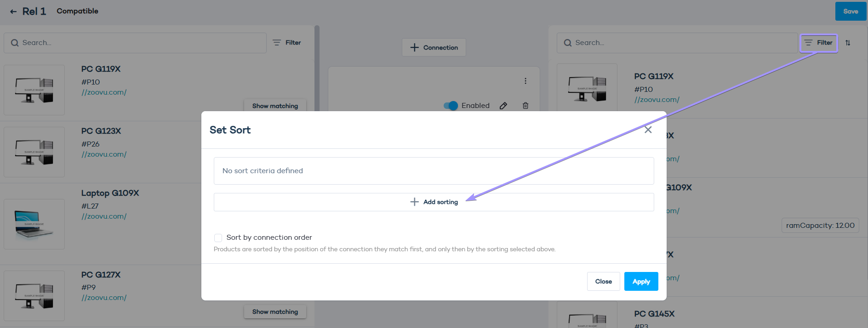This screenshot has height=328, width=868.
Task: Click the 'No sort criteria defined' text
Action: click(263, 171)
